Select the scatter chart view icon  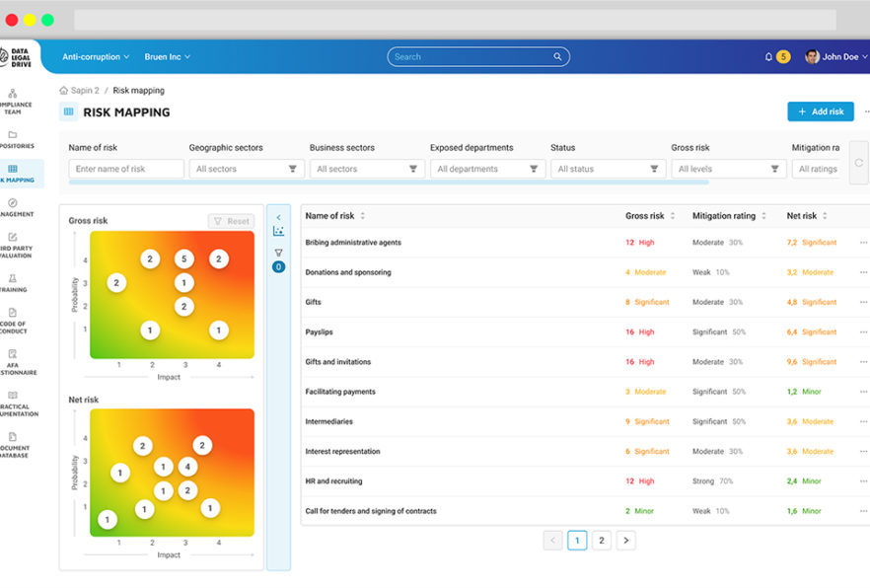[278, 230]
